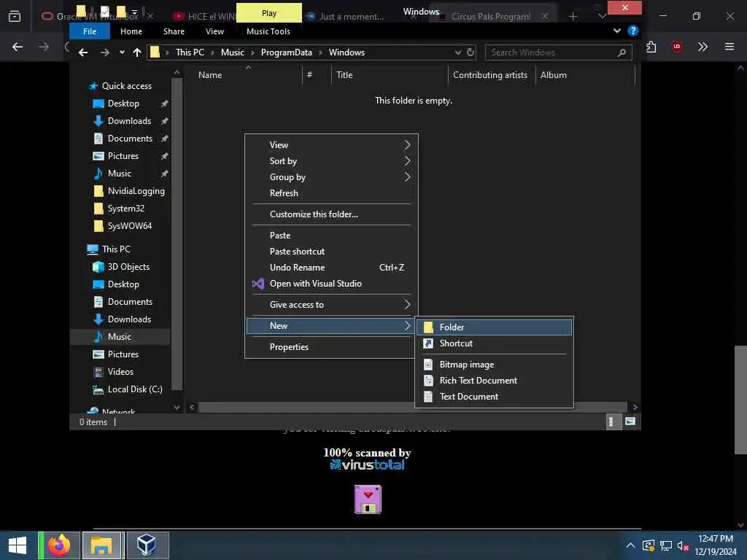This screenshot has width=747, height=560.
Task: Click the Play contextual tab
Action: [269, 13]
